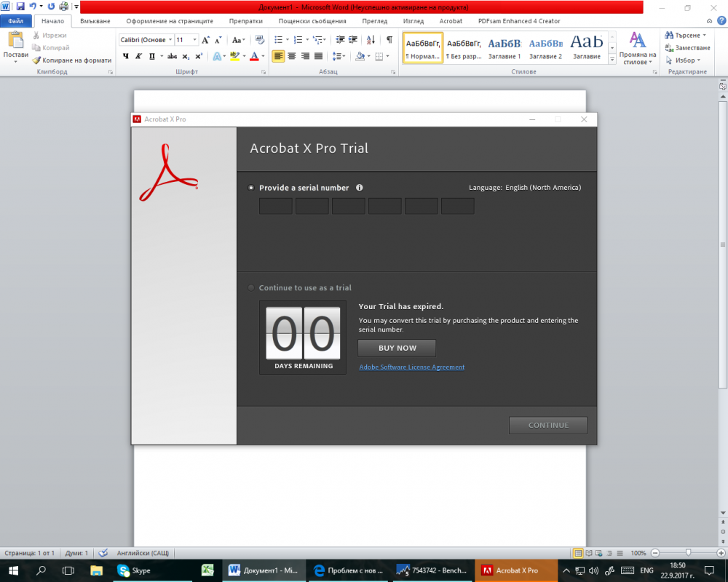This screenshot has width=728, height=582.
Task: Switch to Outline view in the status bar
Action: click(x=609, y=553)
